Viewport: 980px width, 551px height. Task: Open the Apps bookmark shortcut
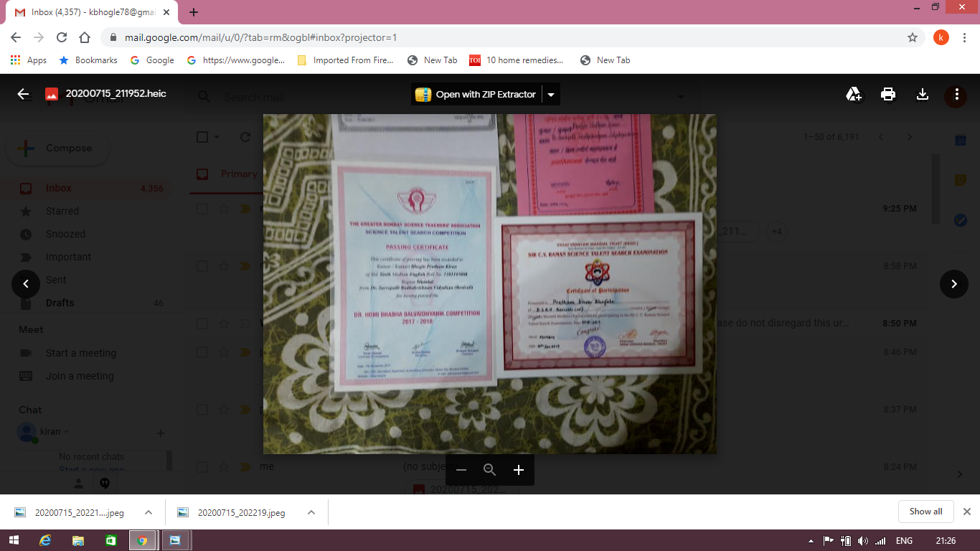(29, 60)
